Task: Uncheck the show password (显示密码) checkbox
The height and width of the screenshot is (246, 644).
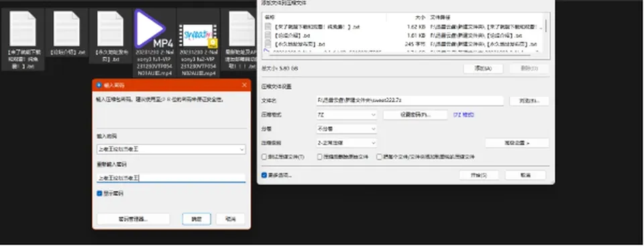Action: pos(99,194)
